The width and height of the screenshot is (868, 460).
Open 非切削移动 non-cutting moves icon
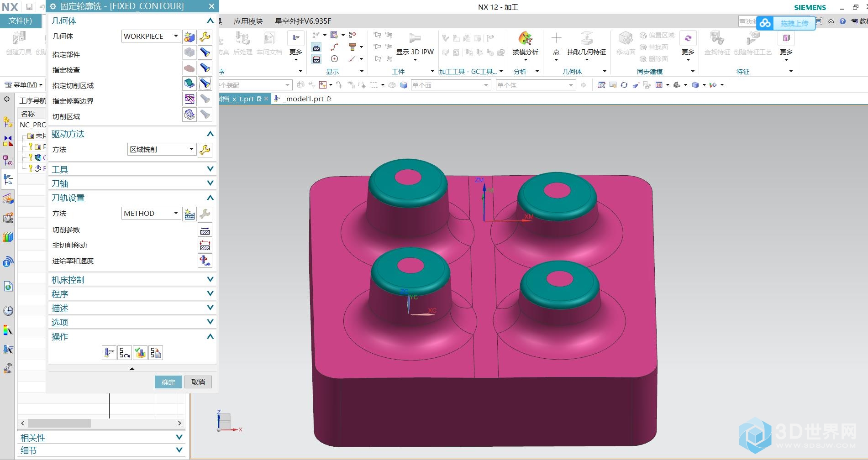(205, 246)
